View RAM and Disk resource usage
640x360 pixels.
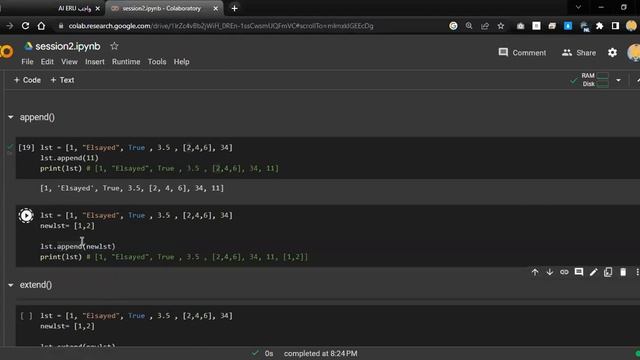(595, 80)
